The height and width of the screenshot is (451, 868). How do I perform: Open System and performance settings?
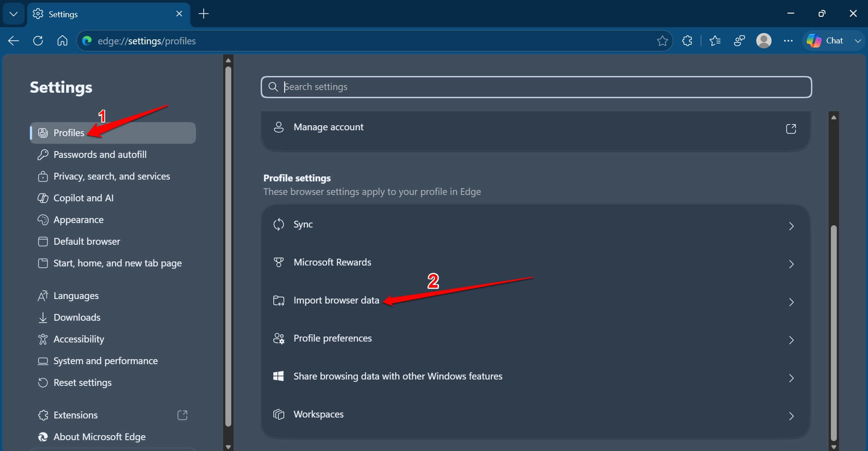click(113, 361)
